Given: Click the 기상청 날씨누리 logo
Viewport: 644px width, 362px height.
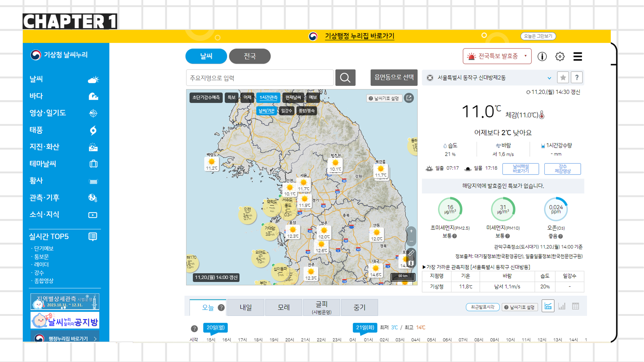Looking at the screenshot, I should (59, 55).
